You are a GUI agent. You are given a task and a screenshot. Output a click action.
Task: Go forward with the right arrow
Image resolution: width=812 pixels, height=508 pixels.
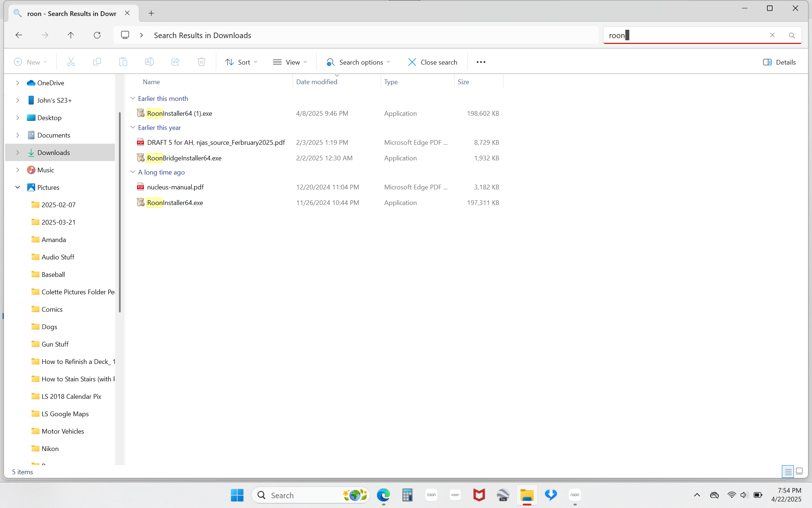click(45, 35)
